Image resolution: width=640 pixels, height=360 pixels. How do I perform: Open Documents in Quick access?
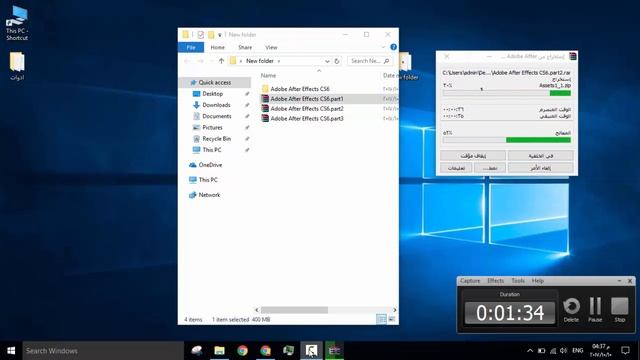click(x=217, y=116)
